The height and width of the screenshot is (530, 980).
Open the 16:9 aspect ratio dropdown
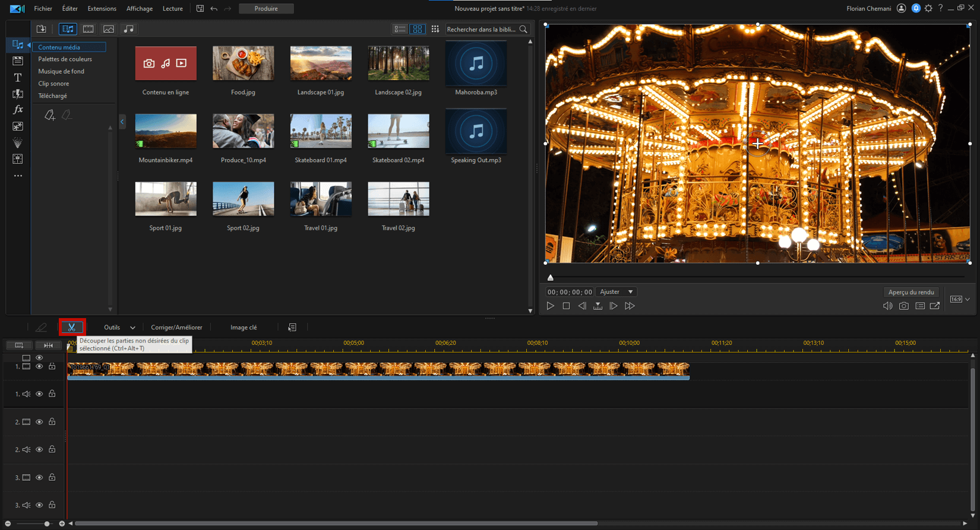click(x=960, y=299)
